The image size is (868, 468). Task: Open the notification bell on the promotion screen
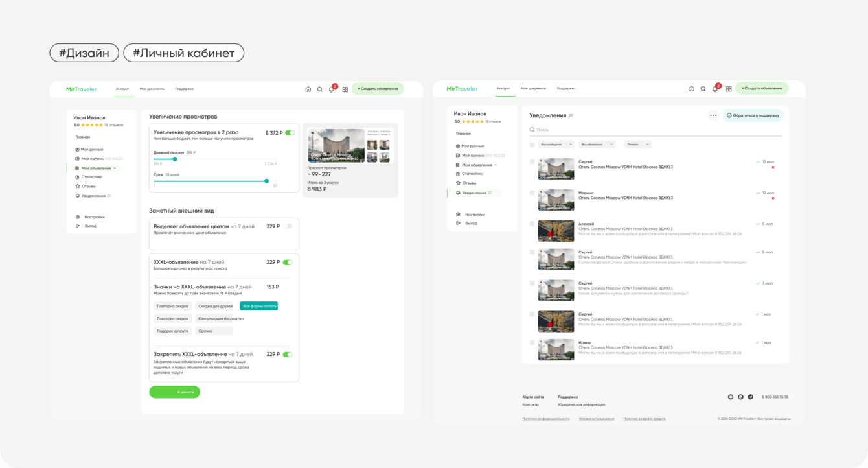[332, 89]
